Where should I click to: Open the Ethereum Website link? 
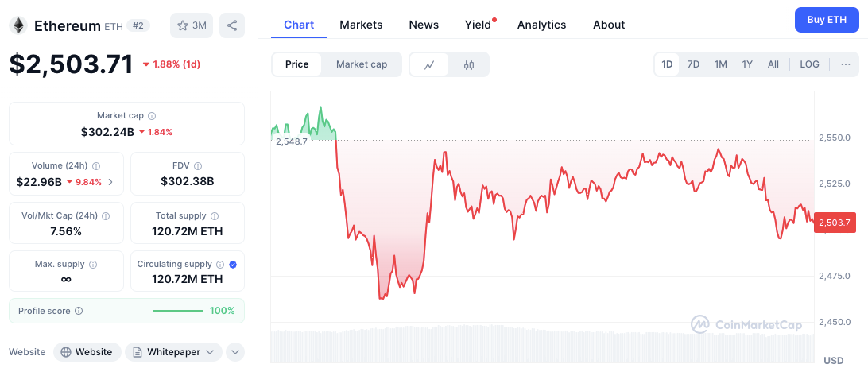coord(87,352)
